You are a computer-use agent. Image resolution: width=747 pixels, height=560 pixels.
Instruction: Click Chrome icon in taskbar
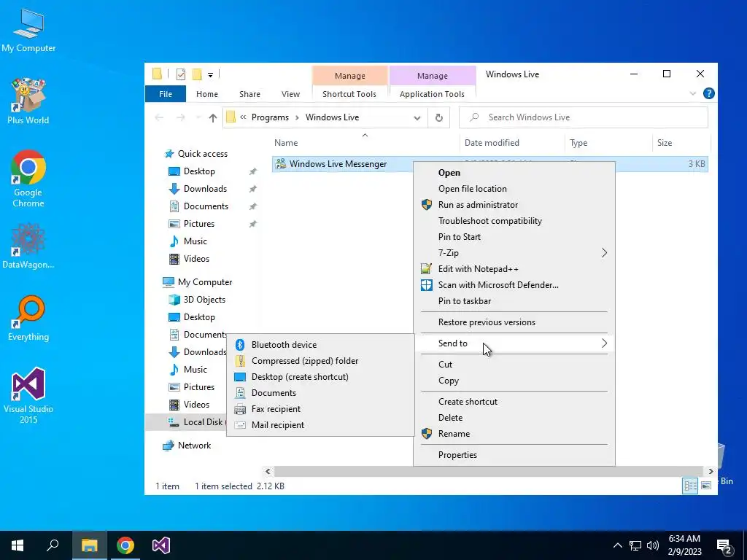125,545
